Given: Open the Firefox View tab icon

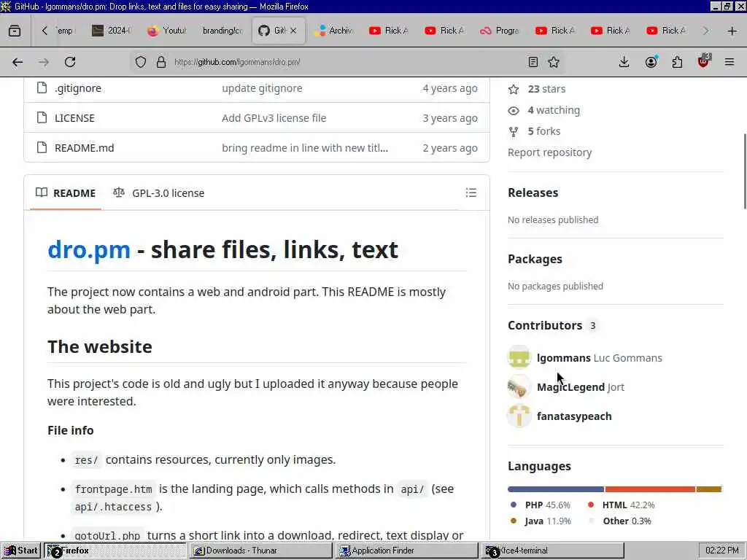Looking at the screenshot, I should [15, 31].
